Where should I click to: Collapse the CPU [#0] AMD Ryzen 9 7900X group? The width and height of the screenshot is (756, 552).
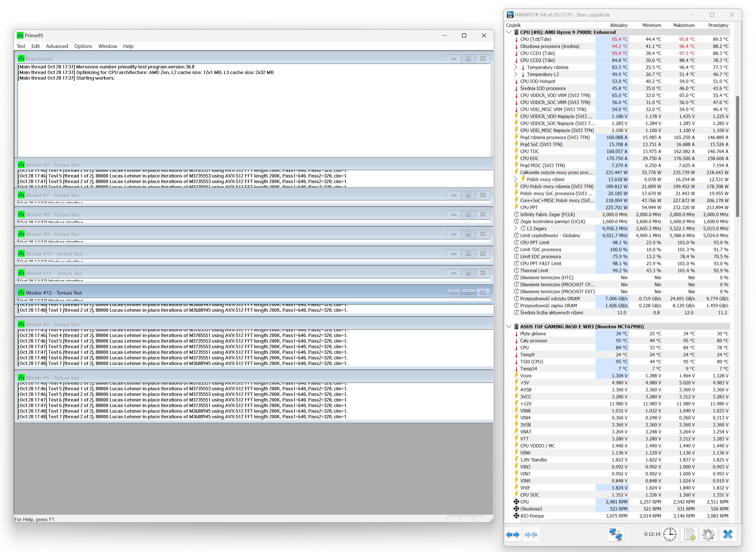[x=509, y=33]
